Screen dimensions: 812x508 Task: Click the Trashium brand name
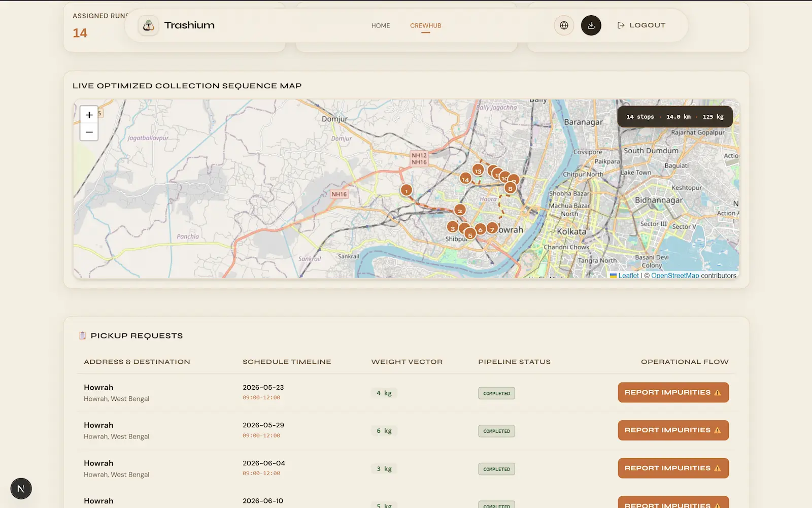click(x=189, y=25)
